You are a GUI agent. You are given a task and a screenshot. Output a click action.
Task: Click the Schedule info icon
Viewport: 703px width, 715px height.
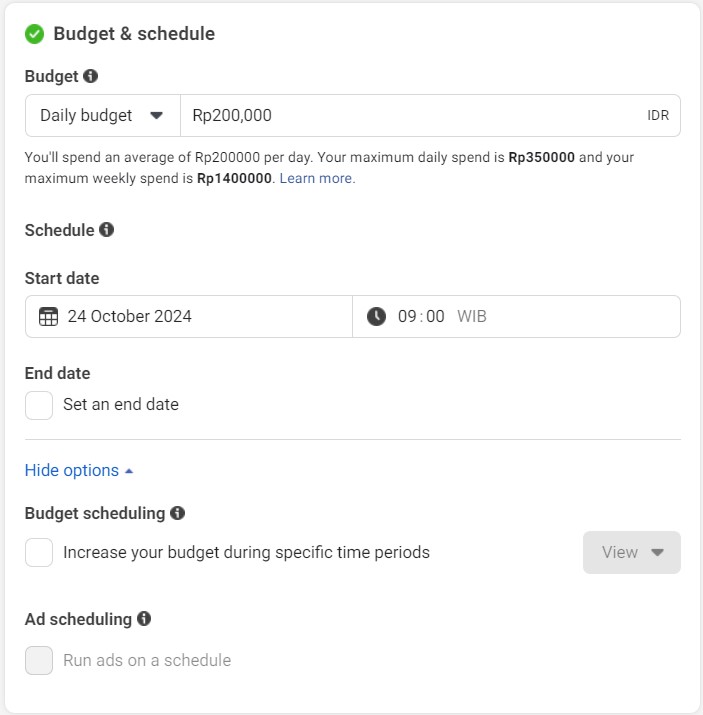point(107,229)
